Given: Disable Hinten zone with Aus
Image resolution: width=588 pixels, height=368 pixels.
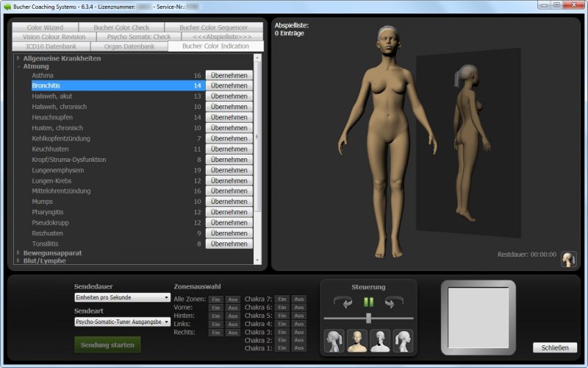Looking at the screenshot, I should [x=233, y=316].
